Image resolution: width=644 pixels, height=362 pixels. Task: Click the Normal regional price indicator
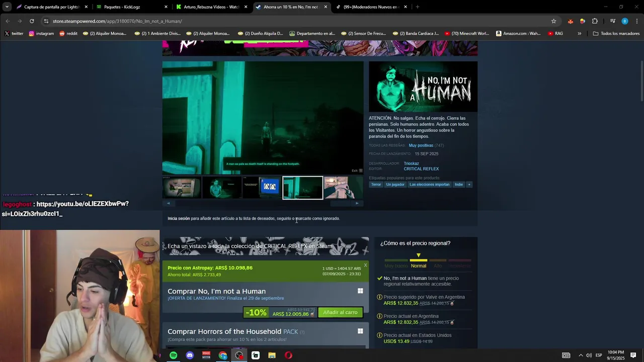point(418,262)
